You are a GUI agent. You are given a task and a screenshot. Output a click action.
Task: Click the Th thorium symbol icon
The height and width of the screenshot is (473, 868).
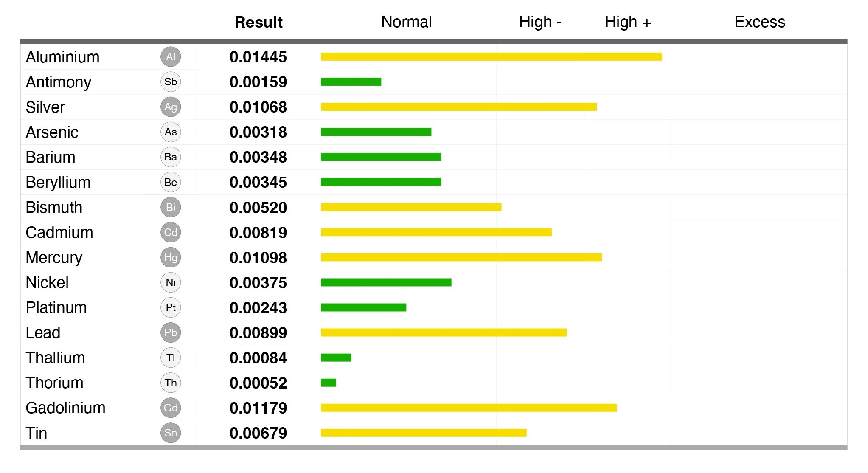coord(171,383)
